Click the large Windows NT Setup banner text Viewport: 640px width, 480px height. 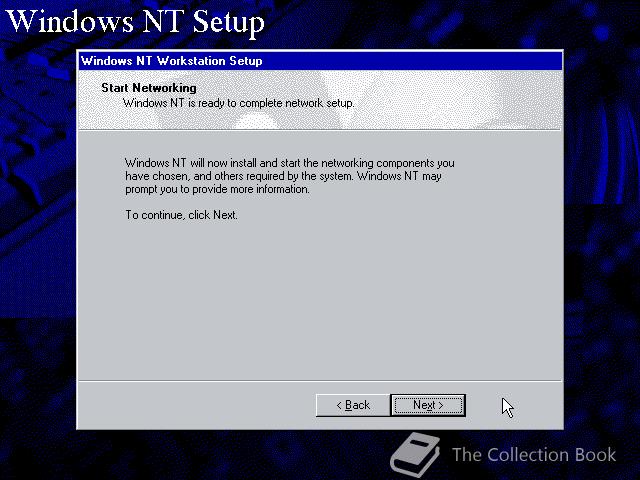[x=136, y=21]
